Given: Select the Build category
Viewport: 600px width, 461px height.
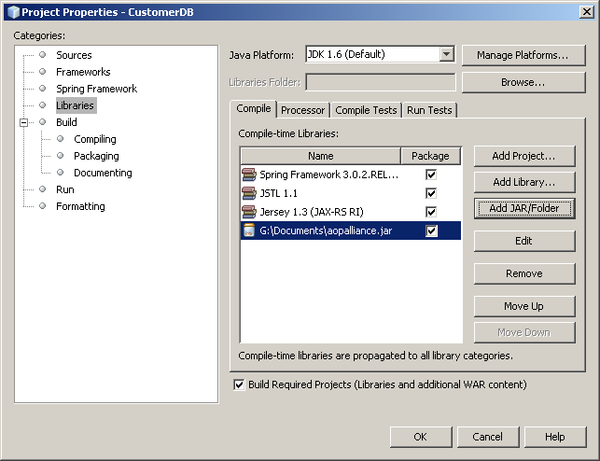Looking at the screenshot, I should (67, 122).
